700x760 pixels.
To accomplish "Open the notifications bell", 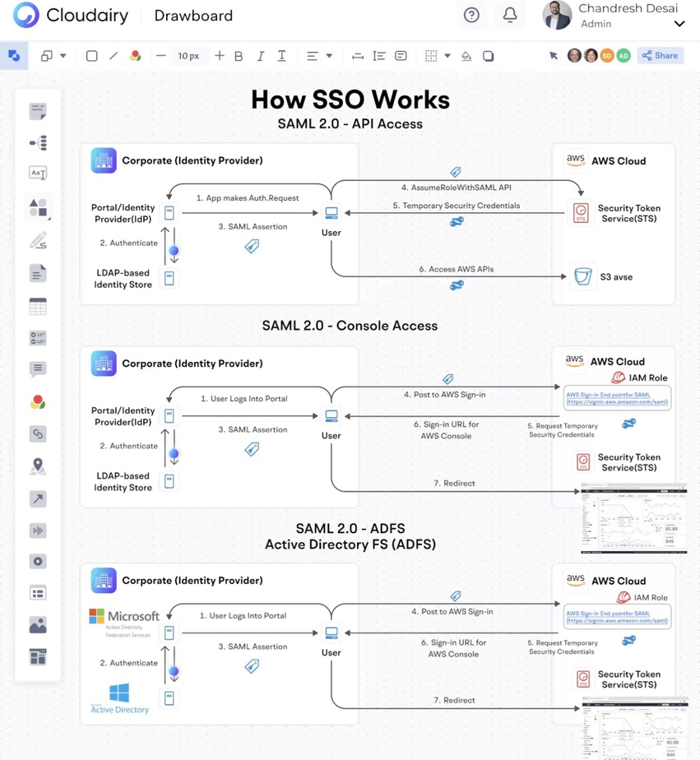I will (x=510, y=15).
